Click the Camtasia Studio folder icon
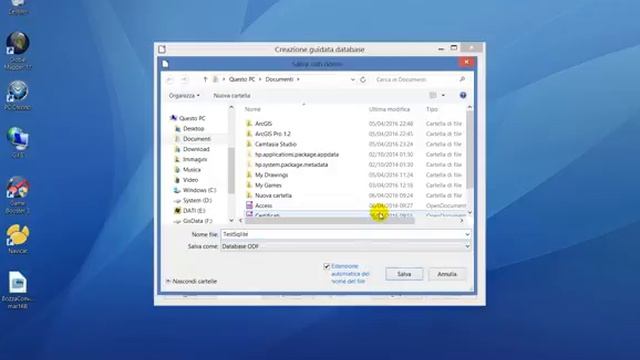640x360 pixels. pos(249,144)
